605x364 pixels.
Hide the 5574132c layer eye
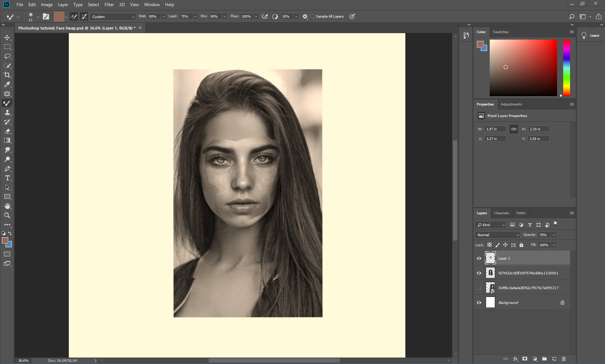[x=479, y=273]
